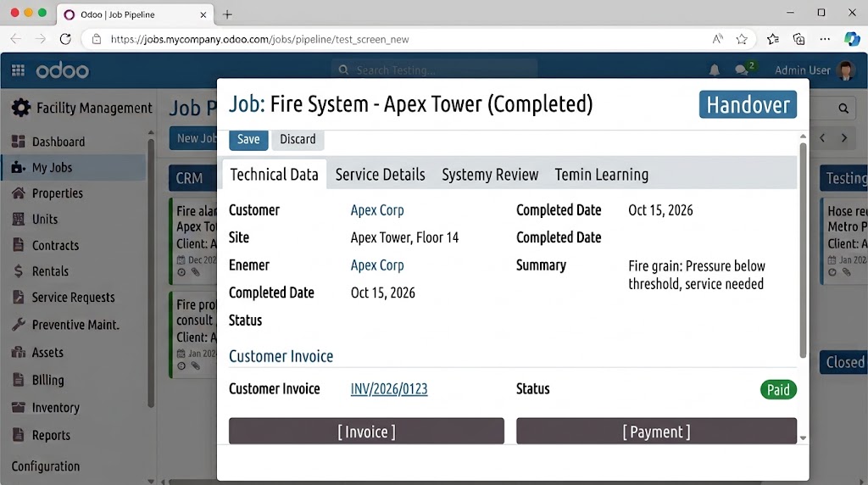This screenshot has height=485, width=868.
Task: Open the Temin Learning tab
Action: click(x=601, y=175)
